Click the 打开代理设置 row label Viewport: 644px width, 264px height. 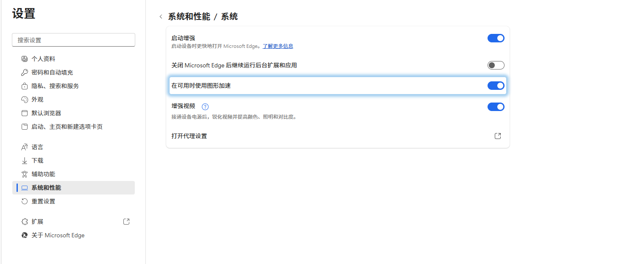[x=189, y=136]
